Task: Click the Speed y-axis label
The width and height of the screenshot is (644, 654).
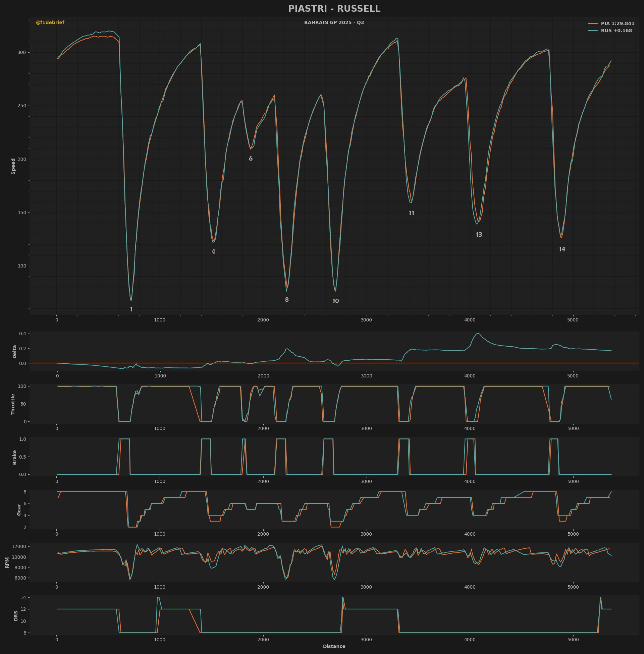Action: click(x=13, y=166)
